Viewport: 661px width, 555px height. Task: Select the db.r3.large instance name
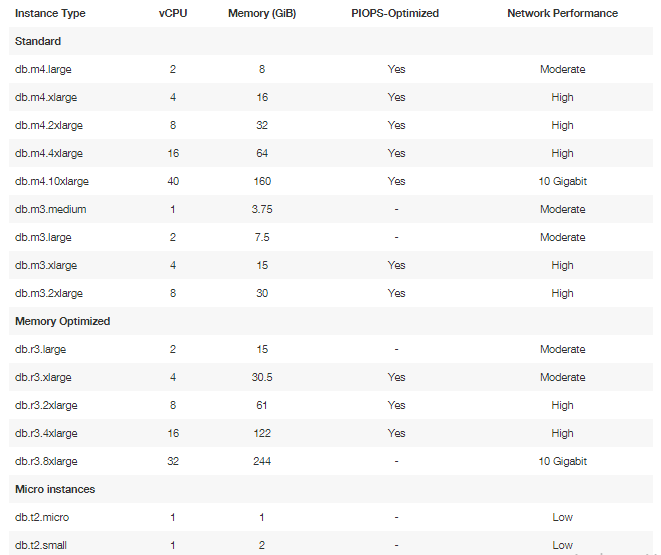coord(41,349)
